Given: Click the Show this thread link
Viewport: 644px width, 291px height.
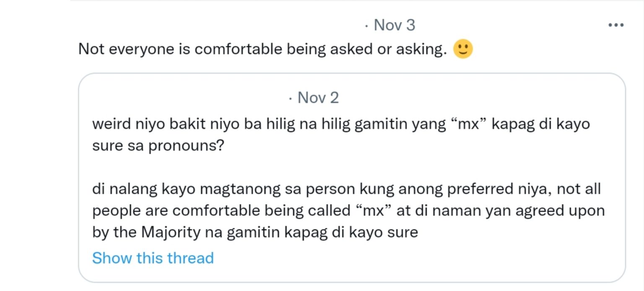Looking at the screenshot, I should pyautogui.click(x=153, y=258).
